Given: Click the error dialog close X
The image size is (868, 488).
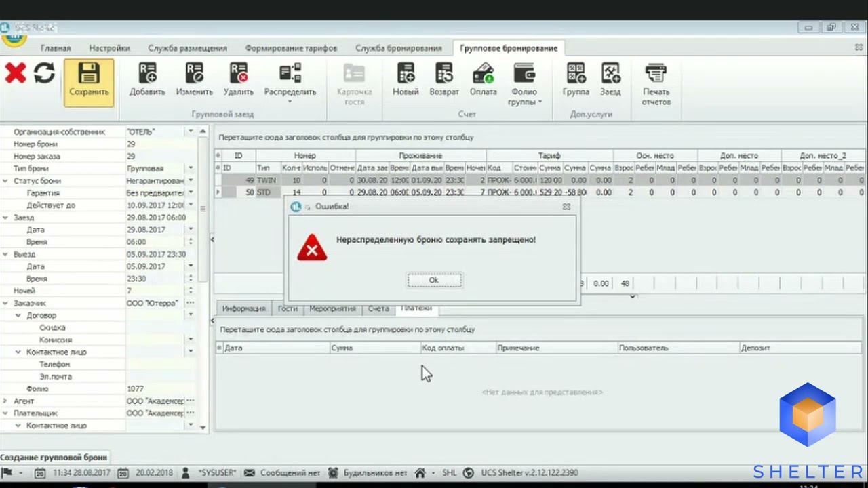Looking at the screenshot, I should point(566,207).
